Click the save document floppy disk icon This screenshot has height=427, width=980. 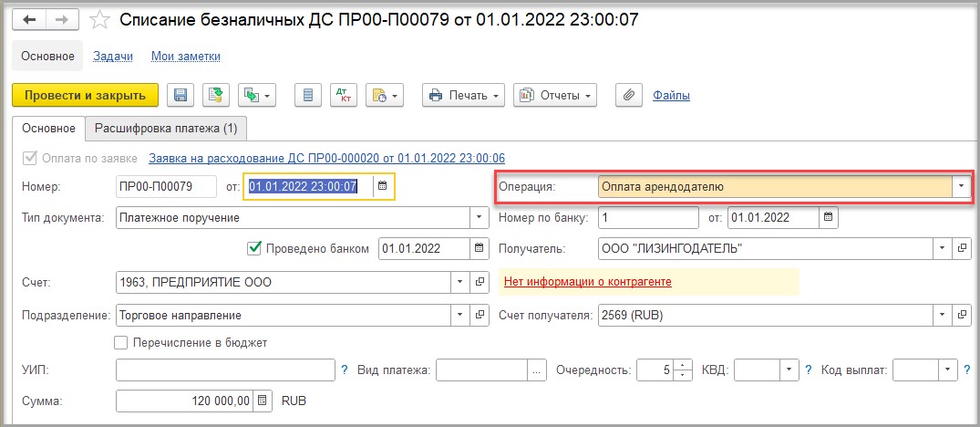click(181, 96)
